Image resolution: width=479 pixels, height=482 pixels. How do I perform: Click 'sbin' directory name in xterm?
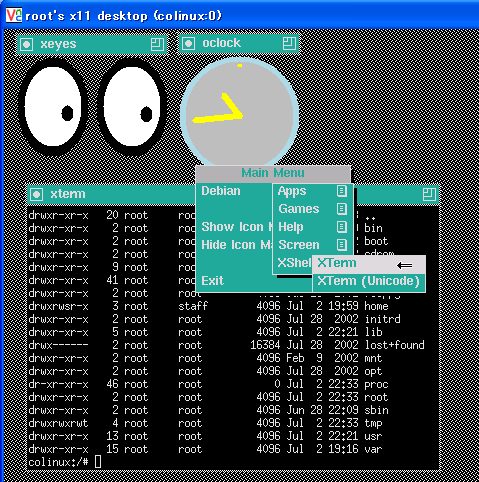pos(376,410)
